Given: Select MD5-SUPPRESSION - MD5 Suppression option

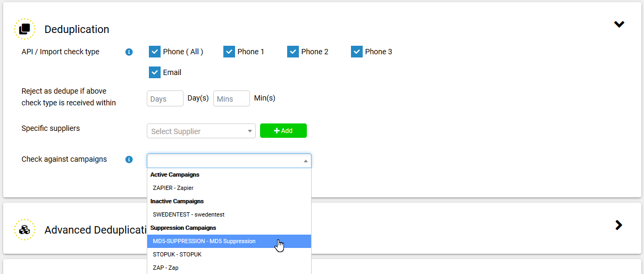Looking at the screenshot, I should click(229, 241).
